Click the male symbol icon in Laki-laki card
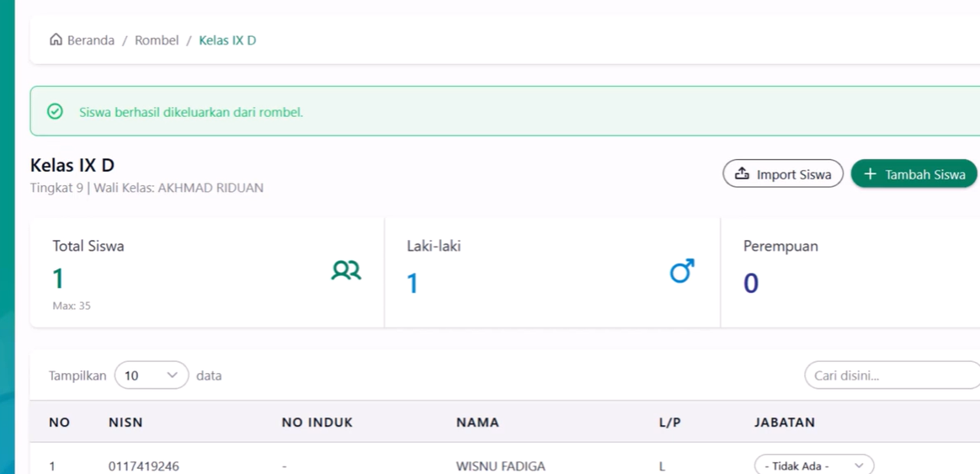Viewport: 980px width, 474px height. [x=681, y=271]
